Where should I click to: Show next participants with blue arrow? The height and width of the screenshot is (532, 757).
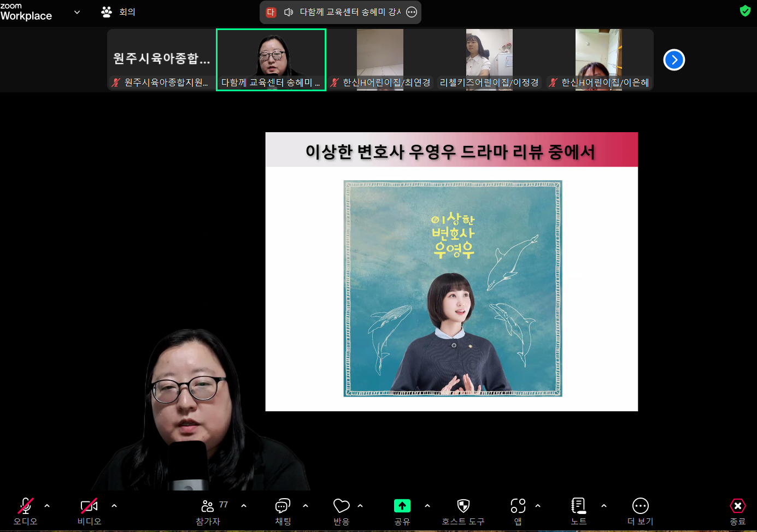(x=674, y=60)
